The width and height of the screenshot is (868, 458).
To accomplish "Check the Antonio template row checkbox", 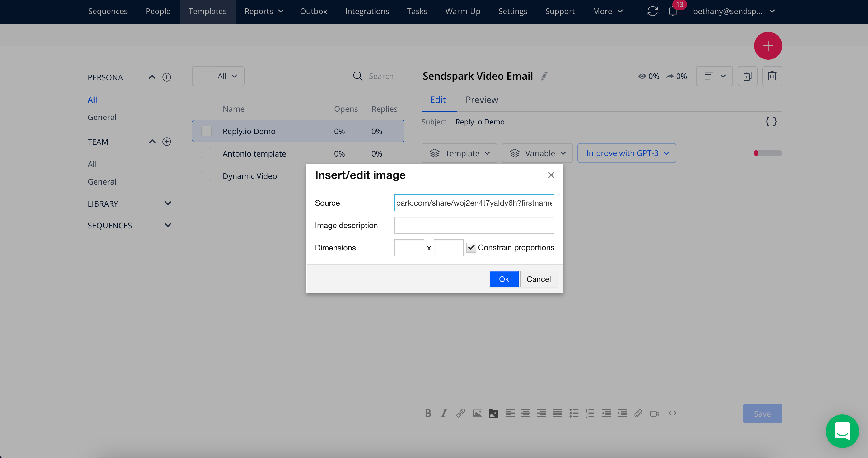I will pos(206,153).
